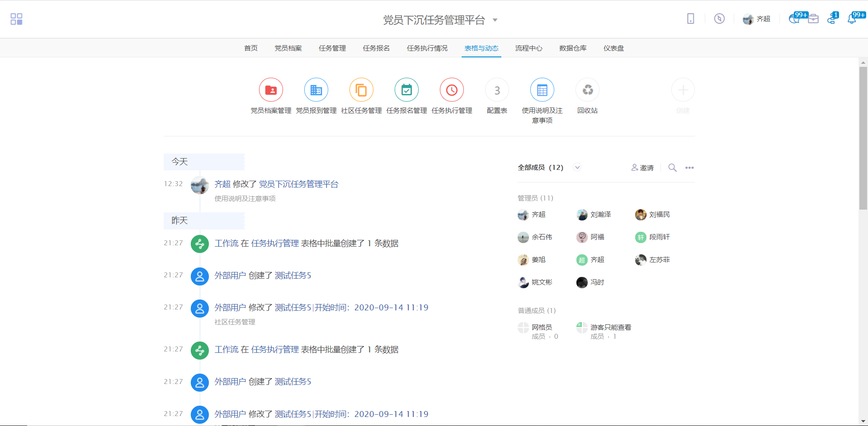This screenshot has height=426, width=868.
Task: Open the 党员档案管理 folder icon
Action: pos(271,90)
